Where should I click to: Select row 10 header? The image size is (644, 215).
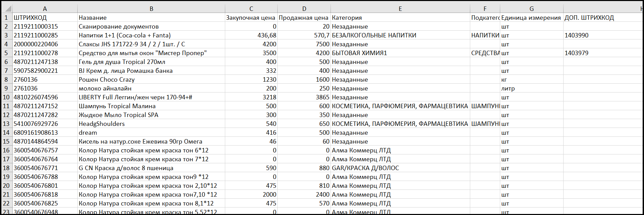pos(6,97)
